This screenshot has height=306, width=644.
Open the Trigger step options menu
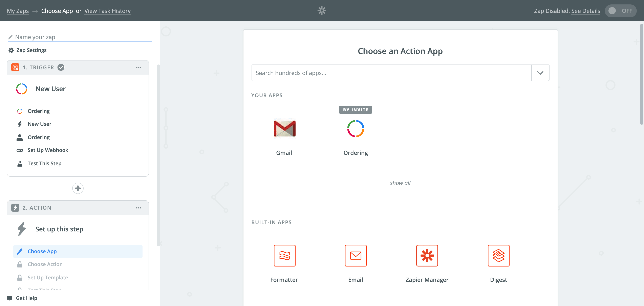(138, 67)
